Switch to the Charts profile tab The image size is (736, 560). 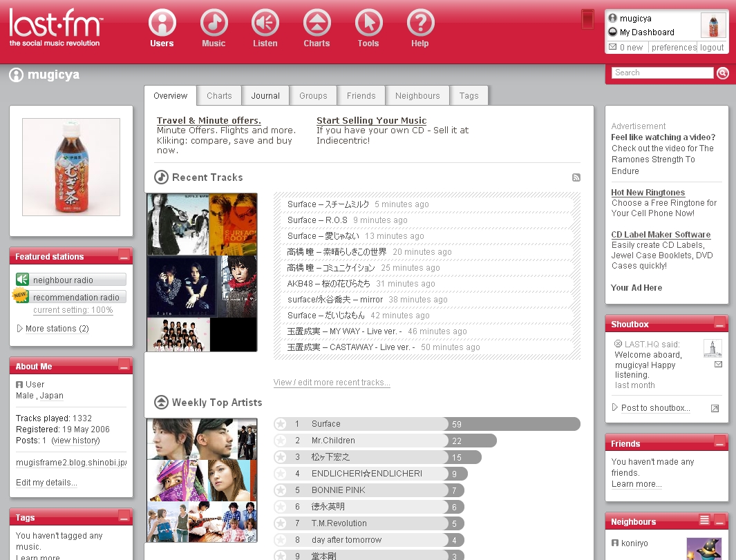[219, 96]
